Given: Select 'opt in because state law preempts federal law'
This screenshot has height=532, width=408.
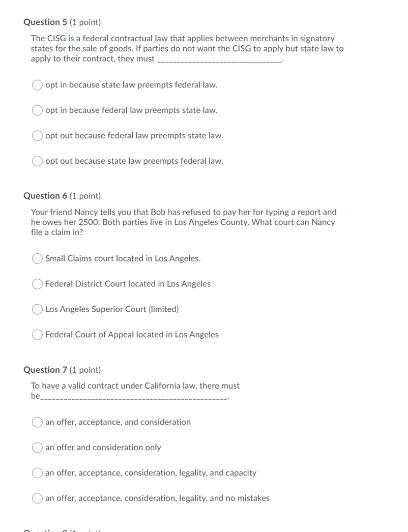Looking at the screenshot, I should (x=37, y=84).
